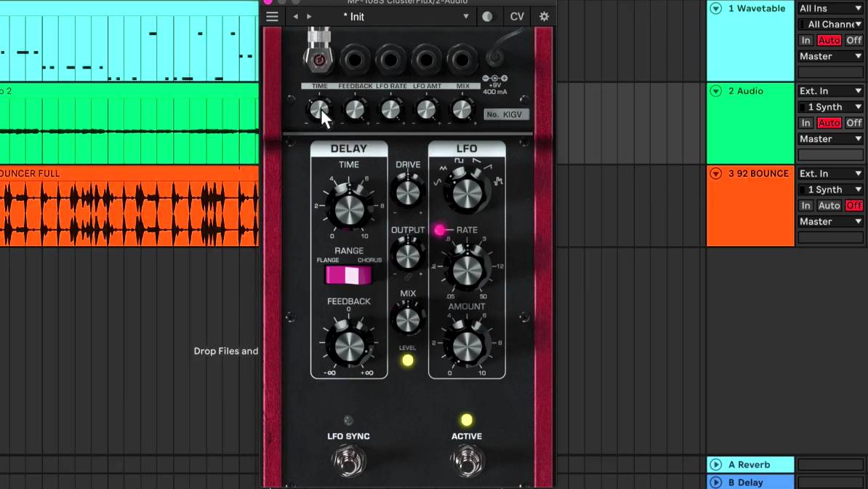Set Wavetable track monitor to Off
Screen dimensions: 868x489
(x=854, y=40)
